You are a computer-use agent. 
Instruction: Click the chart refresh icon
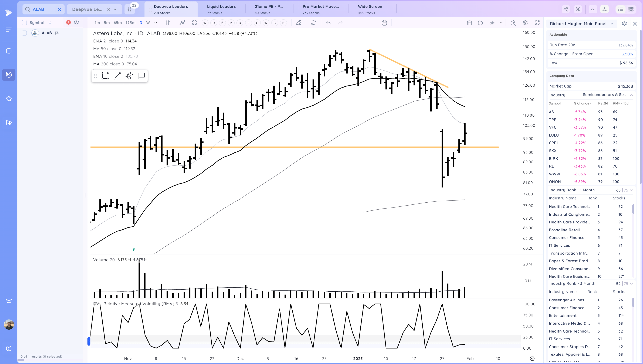[x=313, y=23]
